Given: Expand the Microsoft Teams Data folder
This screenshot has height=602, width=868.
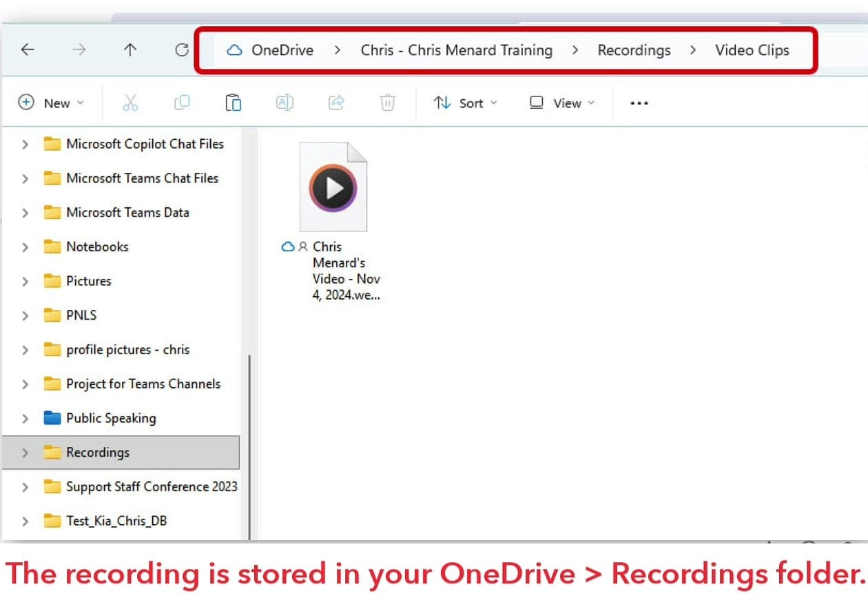Looking at the screenshot, I should [x=25, y=213].
